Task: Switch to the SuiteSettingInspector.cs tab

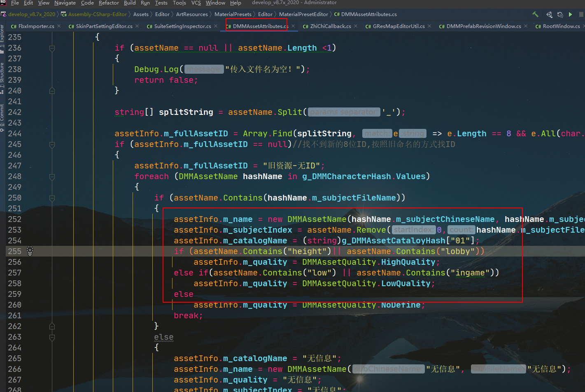Action: click(182, 26)
